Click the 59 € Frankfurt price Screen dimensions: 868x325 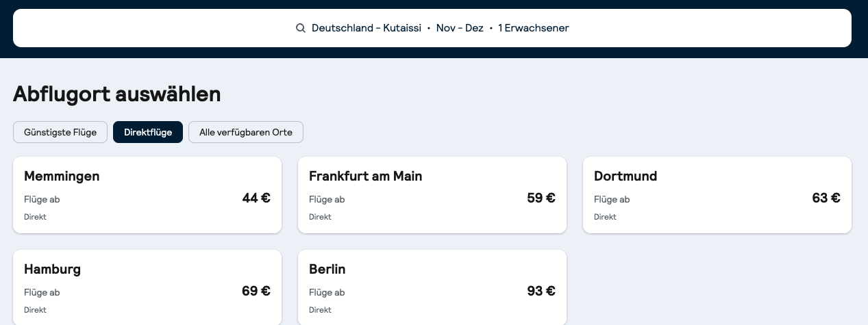point(541,198)
